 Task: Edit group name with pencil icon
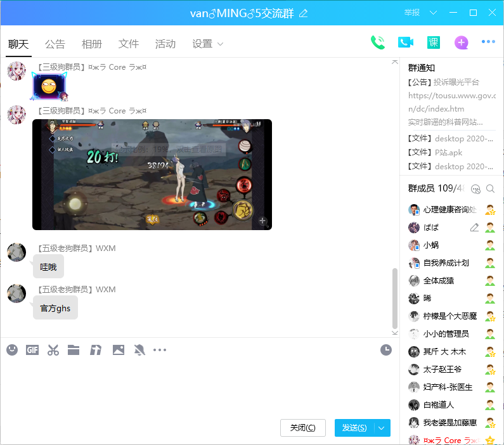click(304, 13)
